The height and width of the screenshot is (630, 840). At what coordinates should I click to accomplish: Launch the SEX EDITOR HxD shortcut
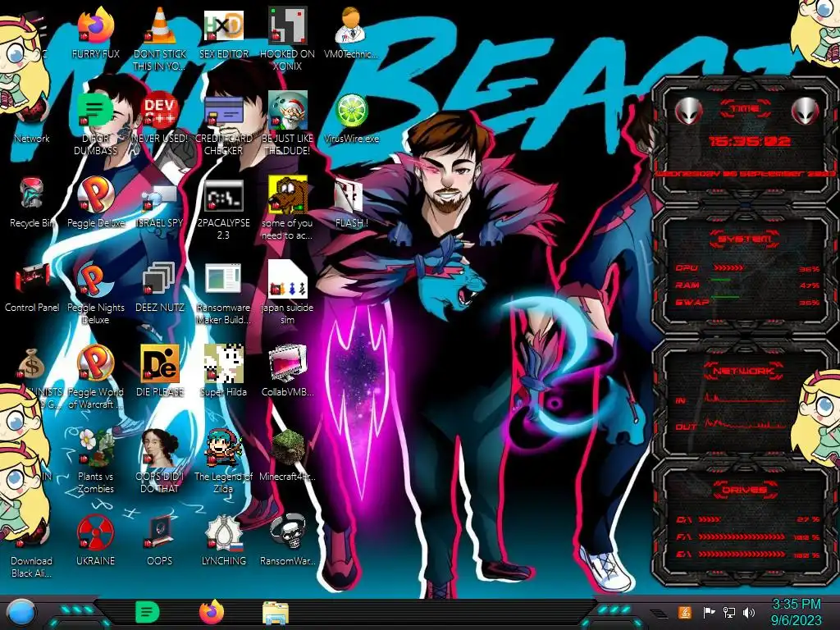[x=223, y=25]
